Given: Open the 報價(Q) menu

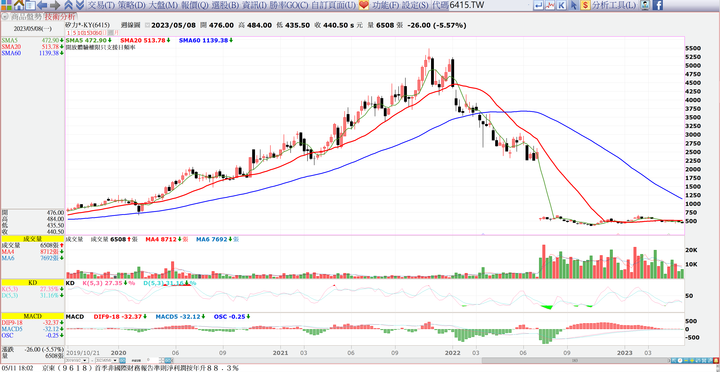Looking at the screenshot, I should tap(194, 6).
